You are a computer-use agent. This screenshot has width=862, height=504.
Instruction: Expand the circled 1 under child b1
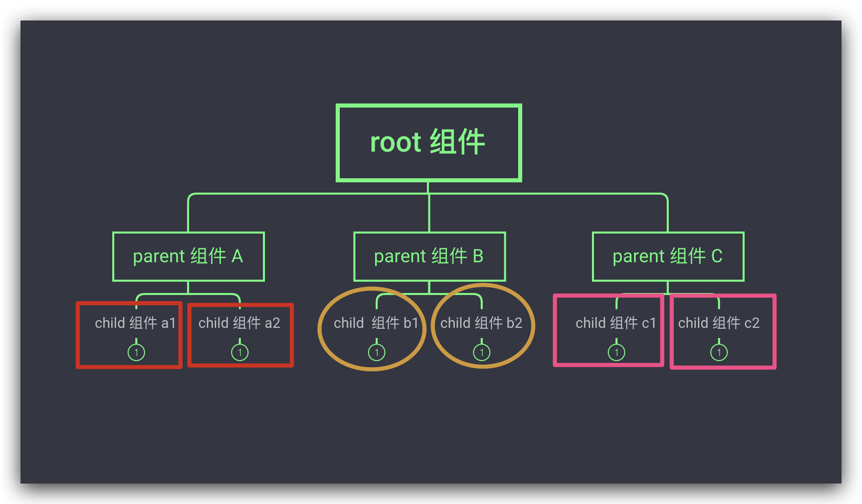click(377, 352)
